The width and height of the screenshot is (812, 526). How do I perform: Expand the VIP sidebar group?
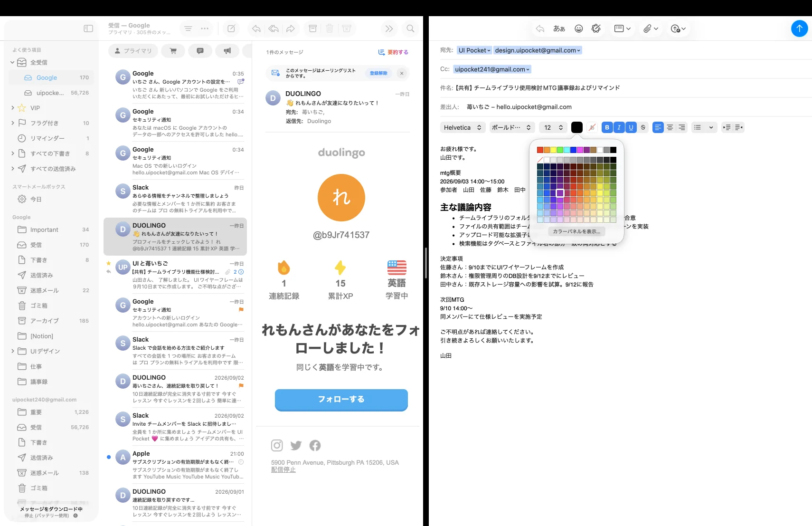13,108
